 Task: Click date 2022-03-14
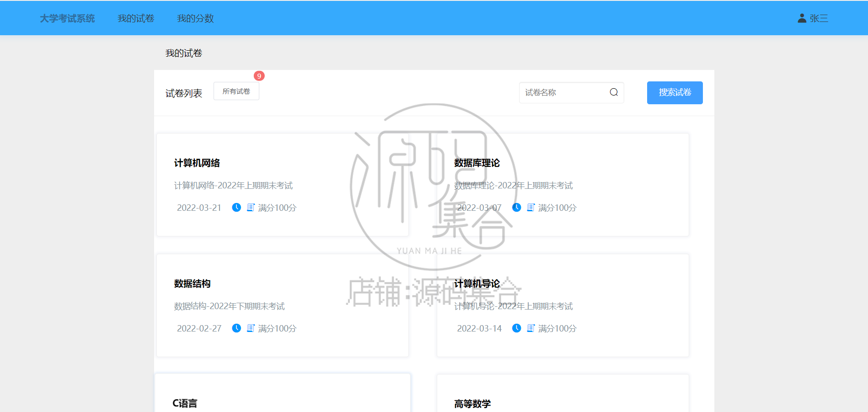479,328
